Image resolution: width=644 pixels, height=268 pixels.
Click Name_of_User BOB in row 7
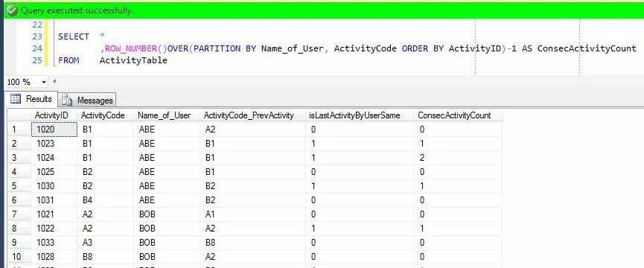coord(168,214)
